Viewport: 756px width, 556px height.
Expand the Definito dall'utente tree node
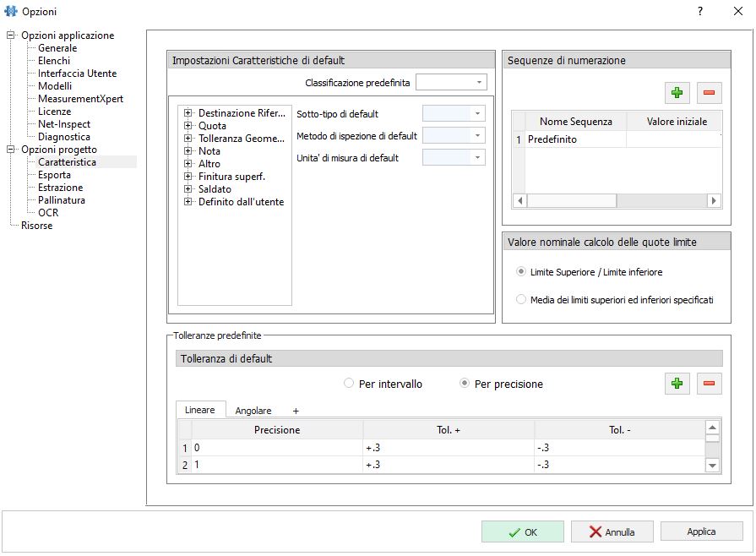(x=188, y=202)
